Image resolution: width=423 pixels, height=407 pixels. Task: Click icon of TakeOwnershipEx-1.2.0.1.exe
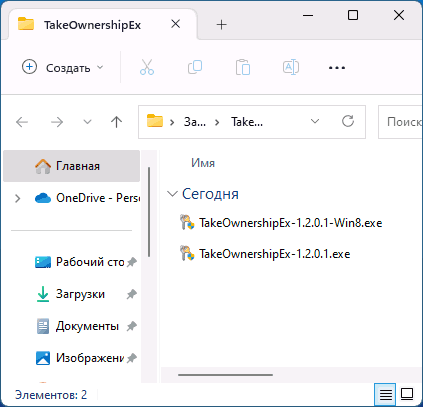187,254
